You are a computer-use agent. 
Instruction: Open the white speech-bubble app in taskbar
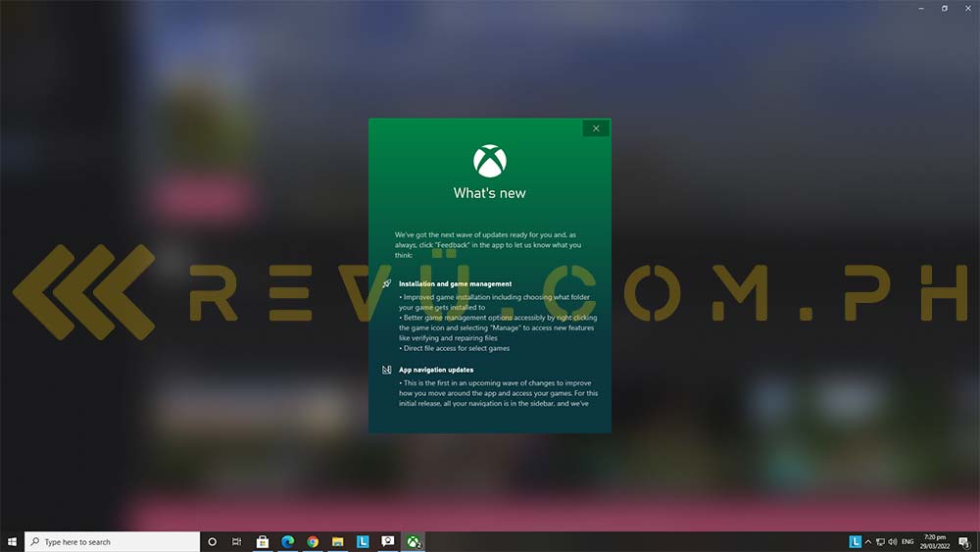point(387,541)
